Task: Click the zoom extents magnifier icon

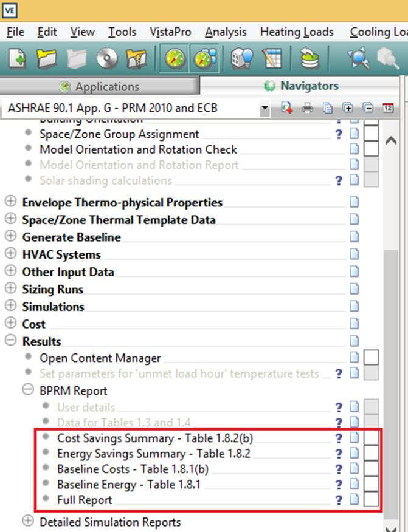Action: click(358, 58)
